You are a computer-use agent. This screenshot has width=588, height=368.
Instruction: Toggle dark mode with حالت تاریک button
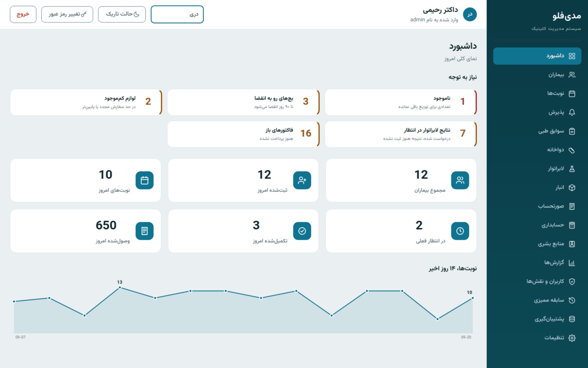(x=122, y=14)
